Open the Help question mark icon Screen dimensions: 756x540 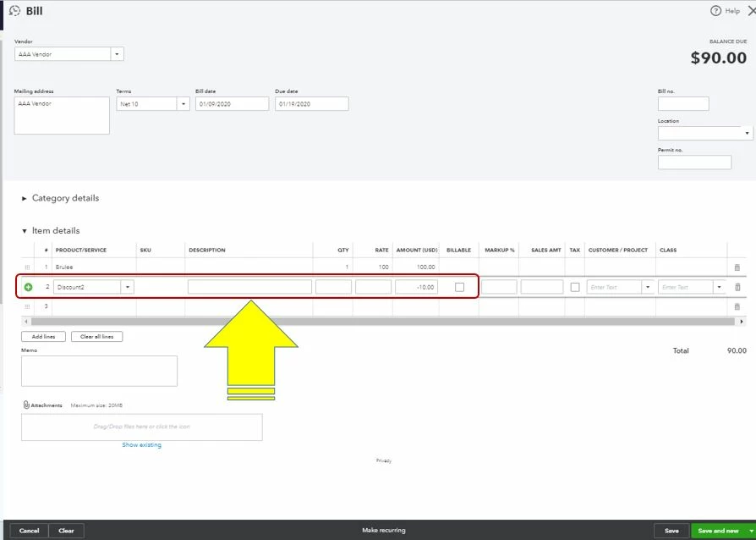(x=715, y=11)
